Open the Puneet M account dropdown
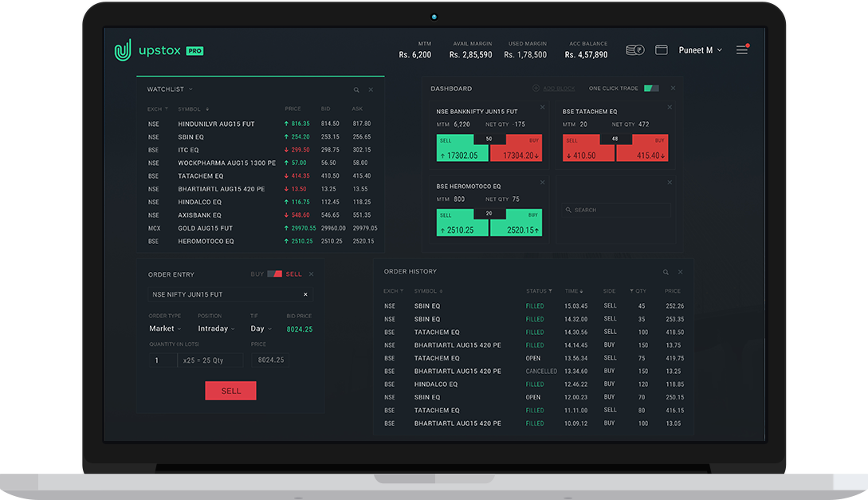Viewport: 868px width, 500px height. point(701,50)
